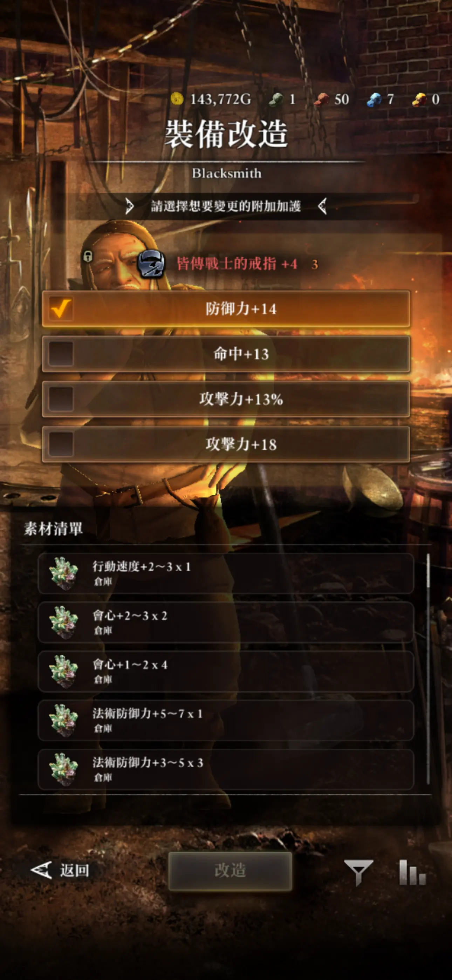Check the 攻撃力+13% checkbox

[x=61, y=399]
